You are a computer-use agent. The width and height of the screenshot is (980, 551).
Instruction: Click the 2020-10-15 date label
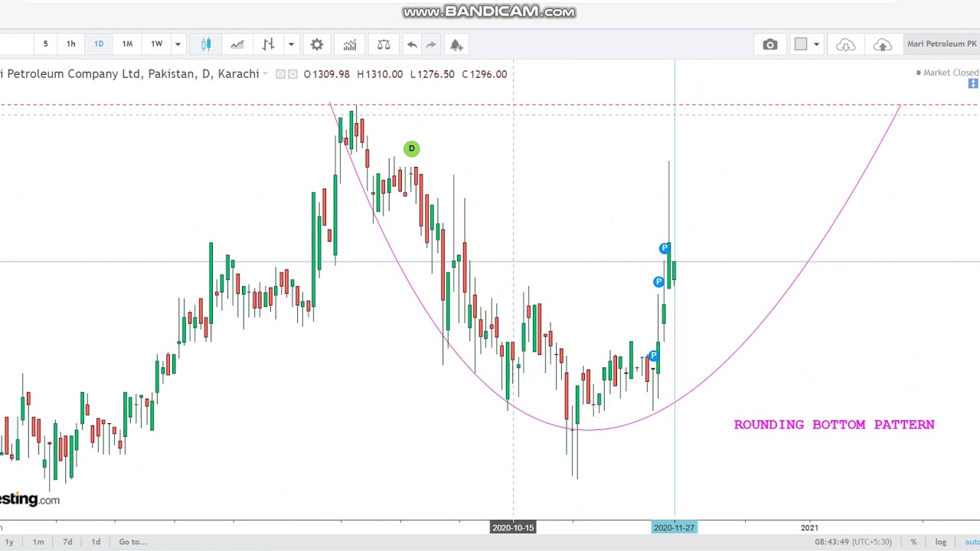pos(513,527)
